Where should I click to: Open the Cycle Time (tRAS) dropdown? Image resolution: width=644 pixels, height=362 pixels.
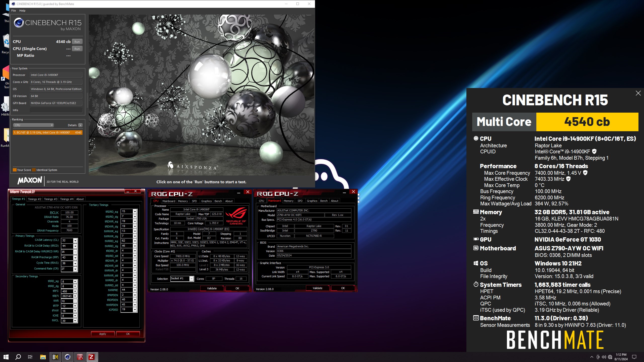tap(75, 263)
